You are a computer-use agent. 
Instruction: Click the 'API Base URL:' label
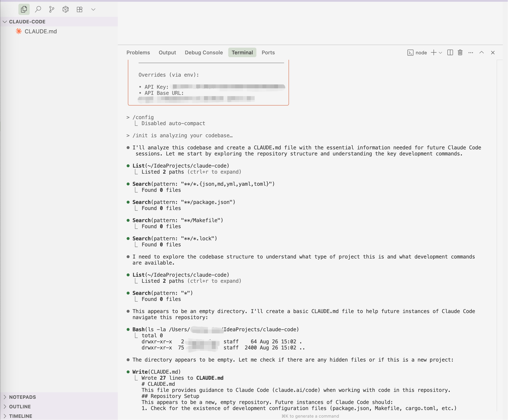[164, 93]
